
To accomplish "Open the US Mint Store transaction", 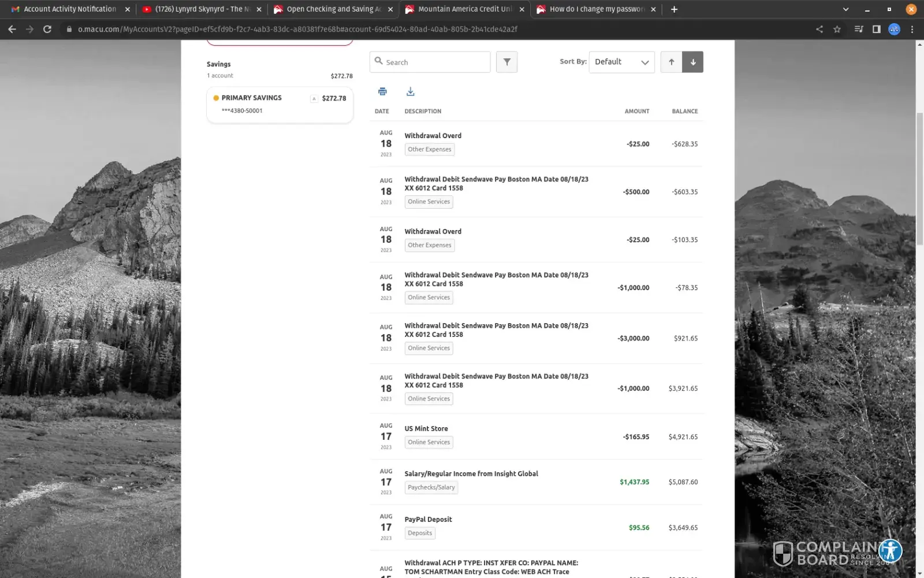I will [426, 428].
